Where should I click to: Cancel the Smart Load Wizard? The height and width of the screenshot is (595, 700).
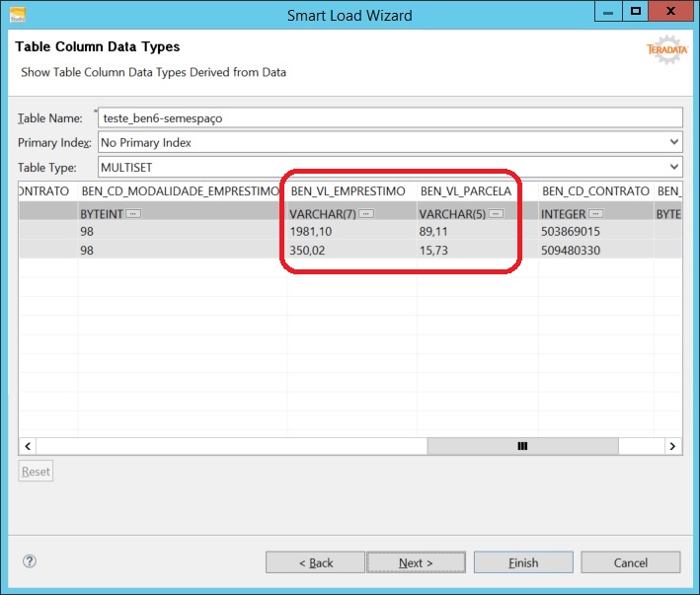(x=630, y=562)
